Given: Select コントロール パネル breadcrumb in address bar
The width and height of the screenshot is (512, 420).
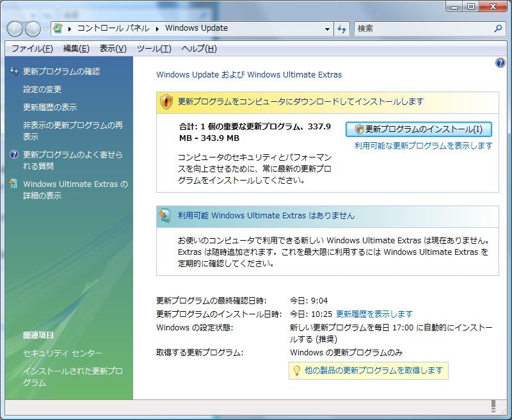Looking at the screenshot, I should pos(113,28).
